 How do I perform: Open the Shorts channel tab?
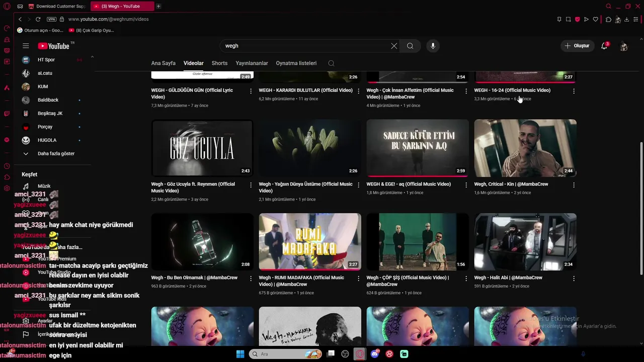pyautogui.click(x=219, y=63)
